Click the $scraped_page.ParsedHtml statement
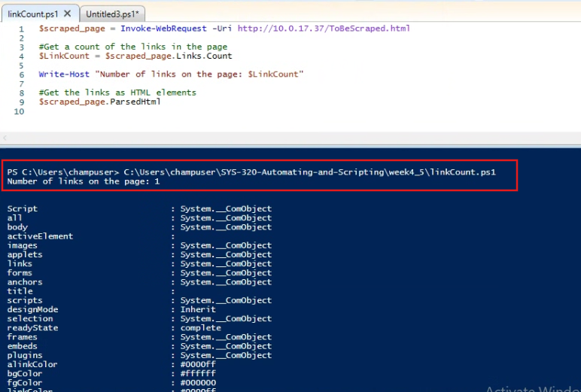 [x=99, y=102]
